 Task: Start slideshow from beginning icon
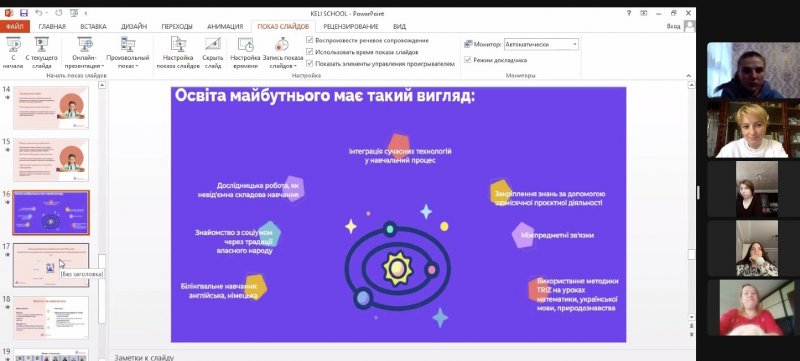(13, 45)
